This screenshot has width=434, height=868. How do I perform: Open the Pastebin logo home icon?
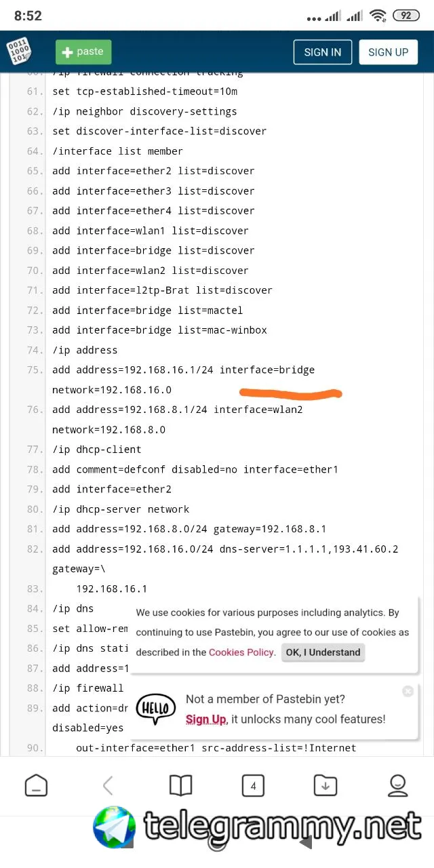tap(19, 52)
